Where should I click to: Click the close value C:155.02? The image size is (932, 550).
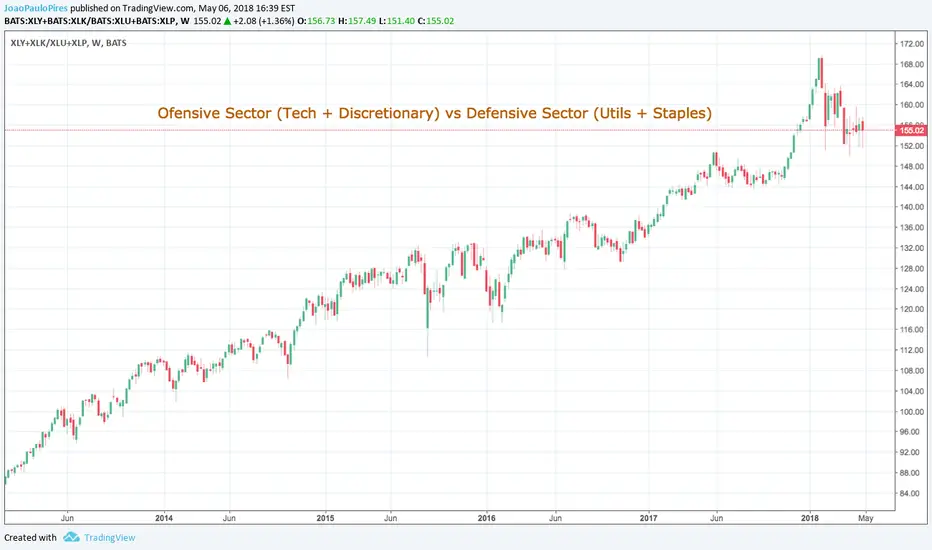[436, 21]
